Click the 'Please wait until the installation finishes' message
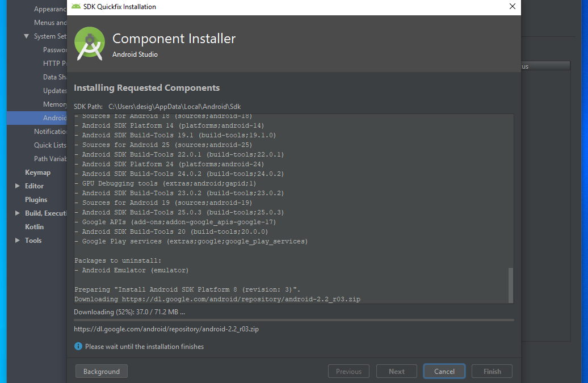Screen dimensions: 588x383 coord(144,347)
